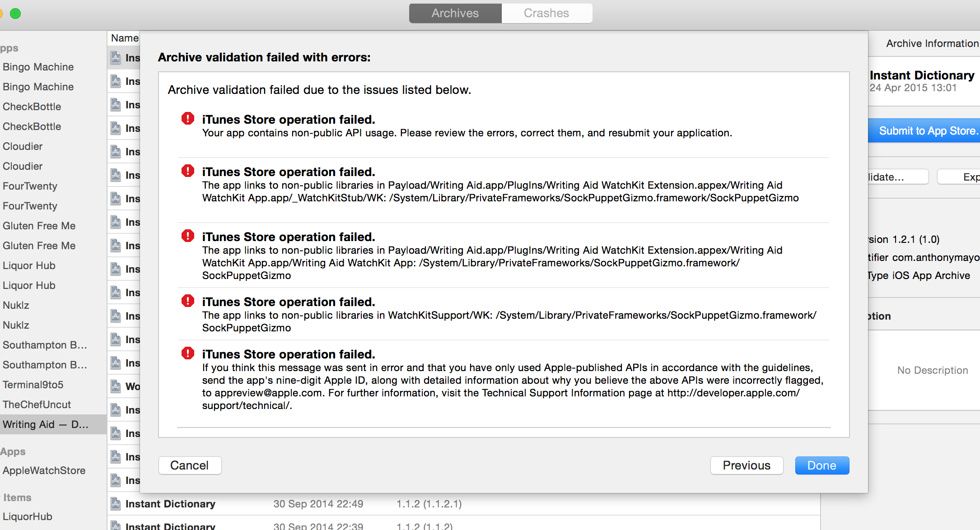Viewport: 980px width, 530px height.
Task: Click the second red error icon
Action: (187, 171)
